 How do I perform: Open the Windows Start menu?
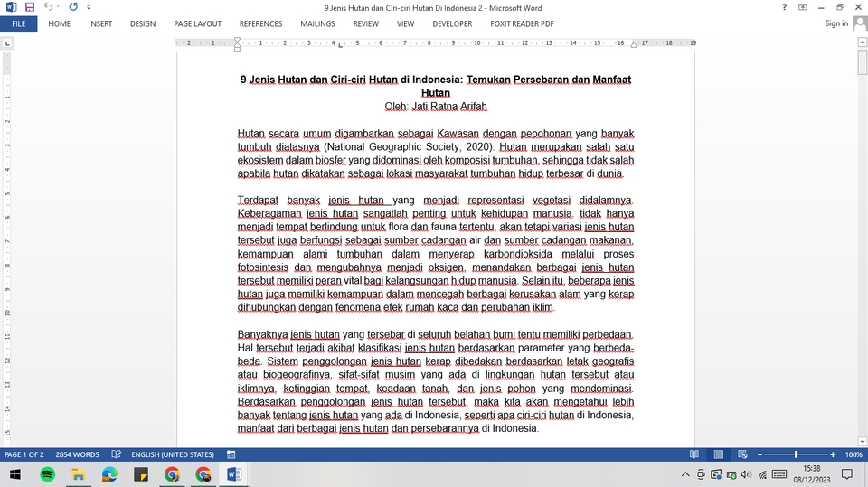pos(15,474)
